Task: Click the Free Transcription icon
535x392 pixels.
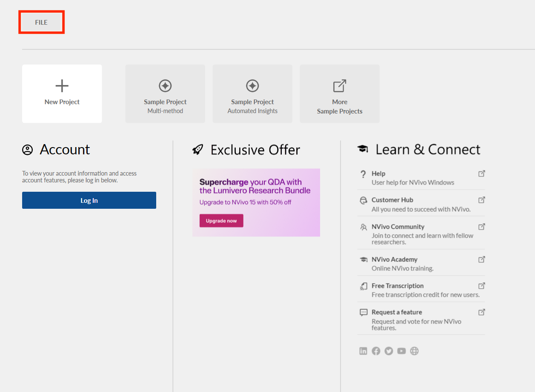Action: [363, 286]
